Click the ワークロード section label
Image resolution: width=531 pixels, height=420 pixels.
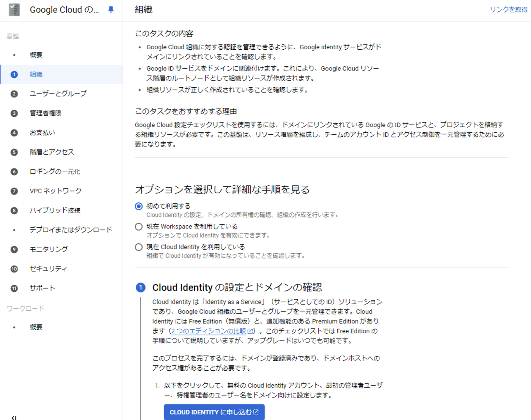point(25,308)
